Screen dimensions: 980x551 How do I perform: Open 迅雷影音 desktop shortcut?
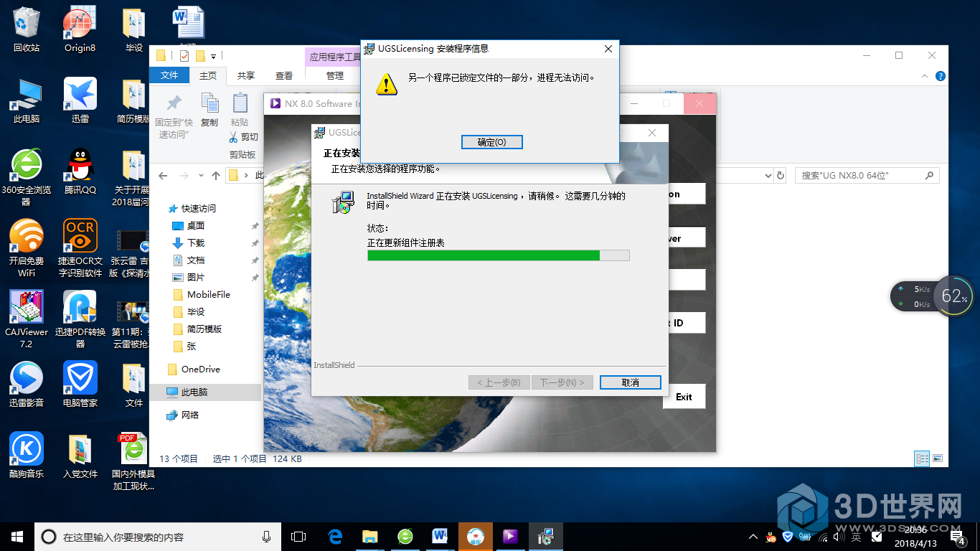point(27,385)
